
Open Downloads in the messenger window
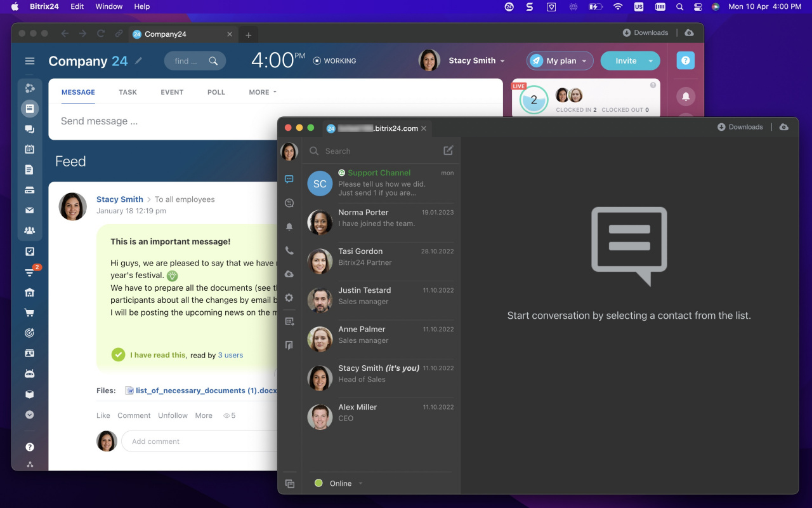coord(740,127)
